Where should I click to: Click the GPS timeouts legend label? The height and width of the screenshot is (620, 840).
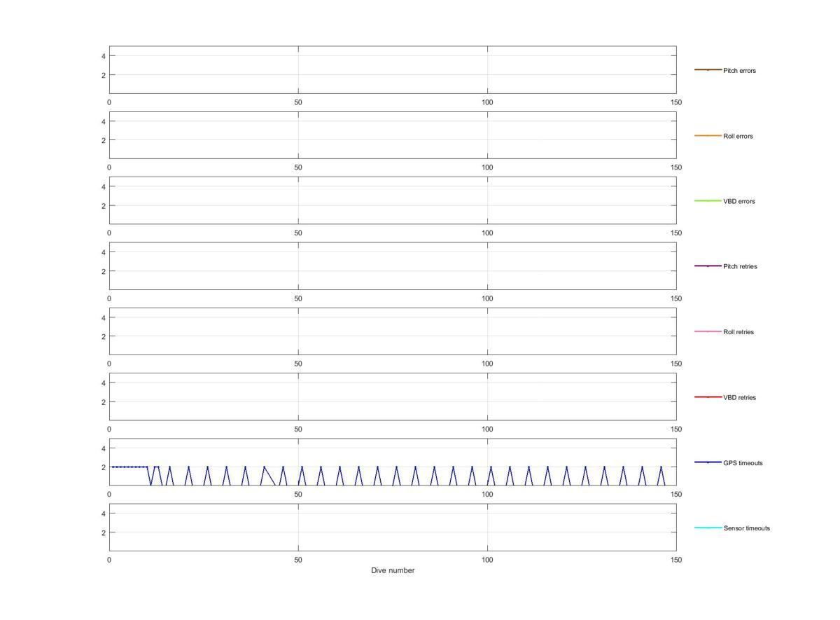point(743,463)
